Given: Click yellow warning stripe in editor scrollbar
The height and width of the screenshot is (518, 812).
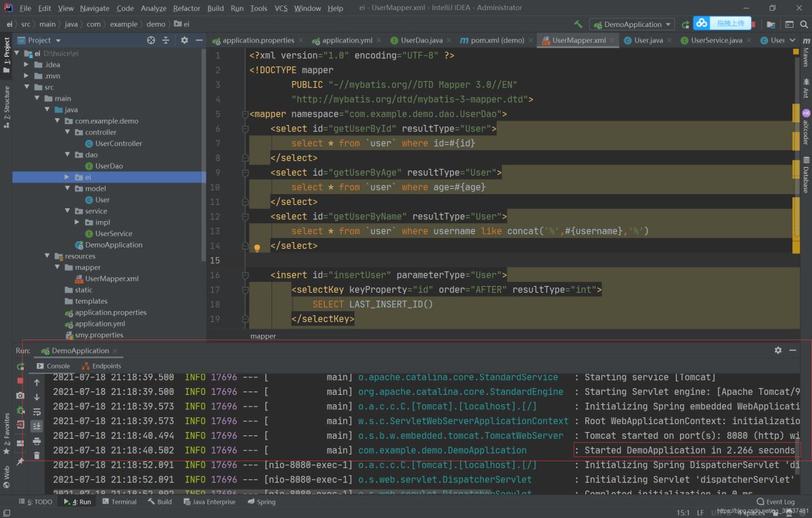Looking at the screenshot, I should [x=796, y=112].
